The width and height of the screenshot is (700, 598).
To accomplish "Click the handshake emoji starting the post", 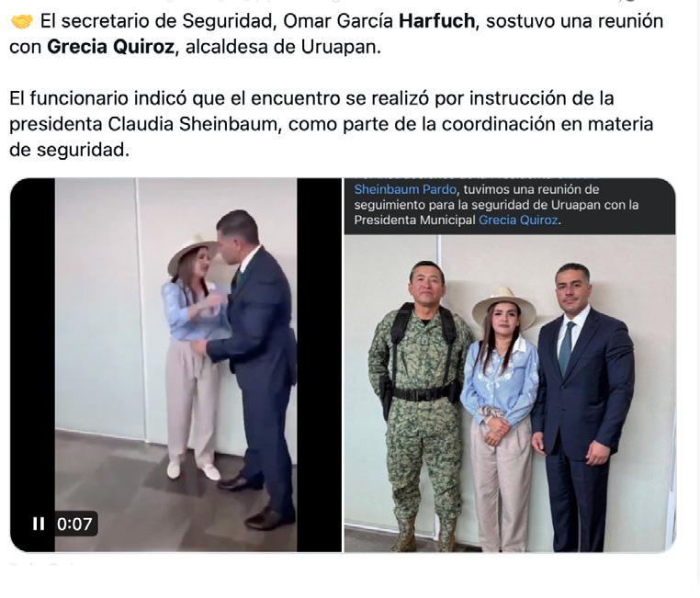I will (x=21, y=21).
